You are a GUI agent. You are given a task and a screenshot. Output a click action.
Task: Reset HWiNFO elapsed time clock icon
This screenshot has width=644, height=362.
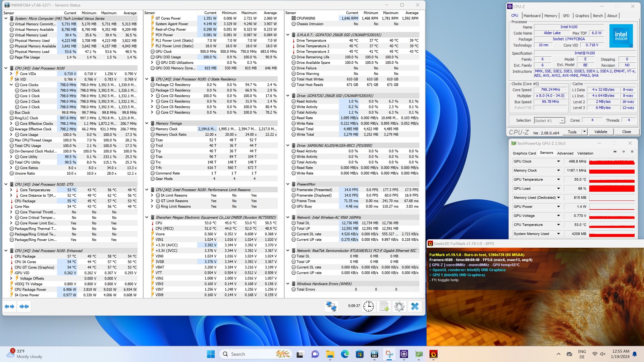pos(368,306)
